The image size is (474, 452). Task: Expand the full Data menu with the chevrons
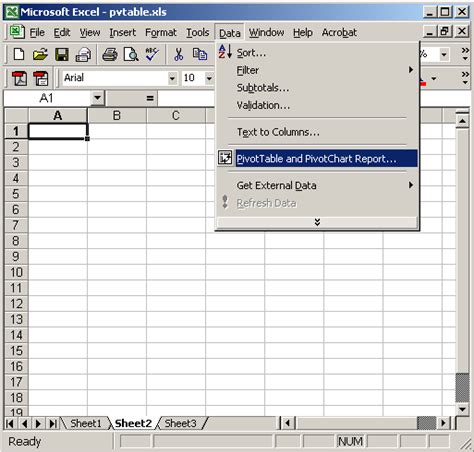[317, 222]
